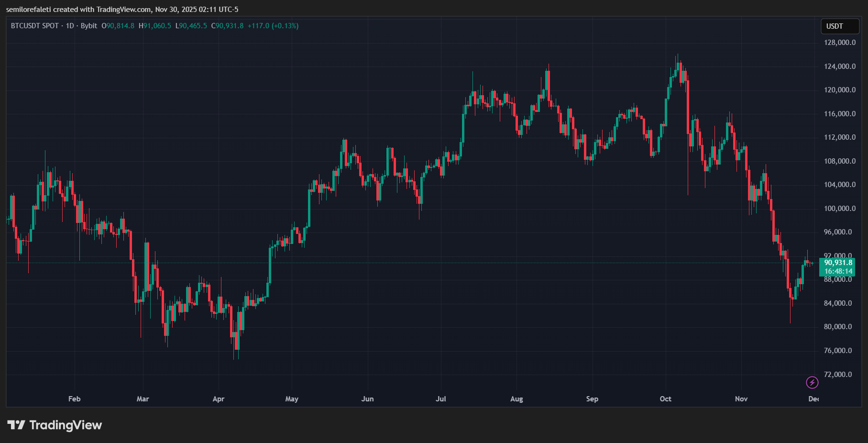Select the high price value 91,060.5
The height and width of the screenshot is (443, 868).
pos(155,26)
